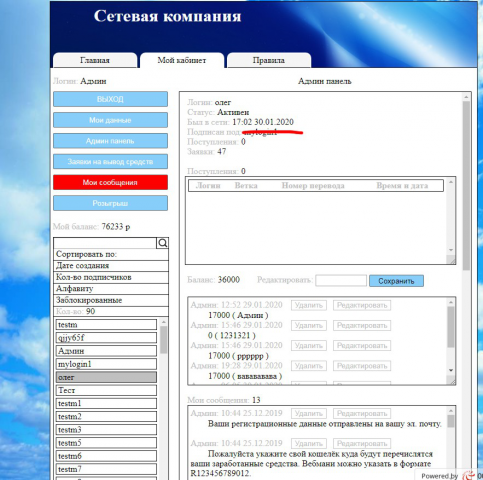Open Мои данные section
The width and height of the screenshot is (483, 480).
point(110,120)
